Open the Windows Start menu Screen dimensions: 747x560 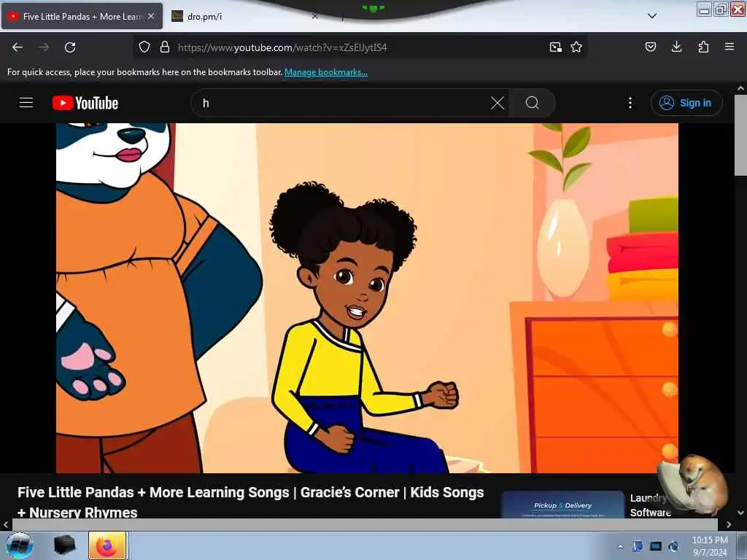click(x=20, y=545)
